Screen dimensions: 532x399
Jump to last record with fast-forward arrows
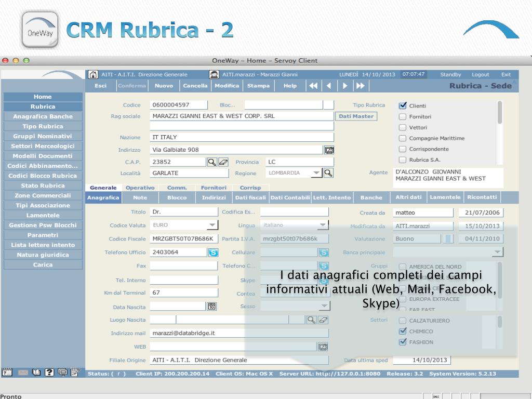point(361,86)
